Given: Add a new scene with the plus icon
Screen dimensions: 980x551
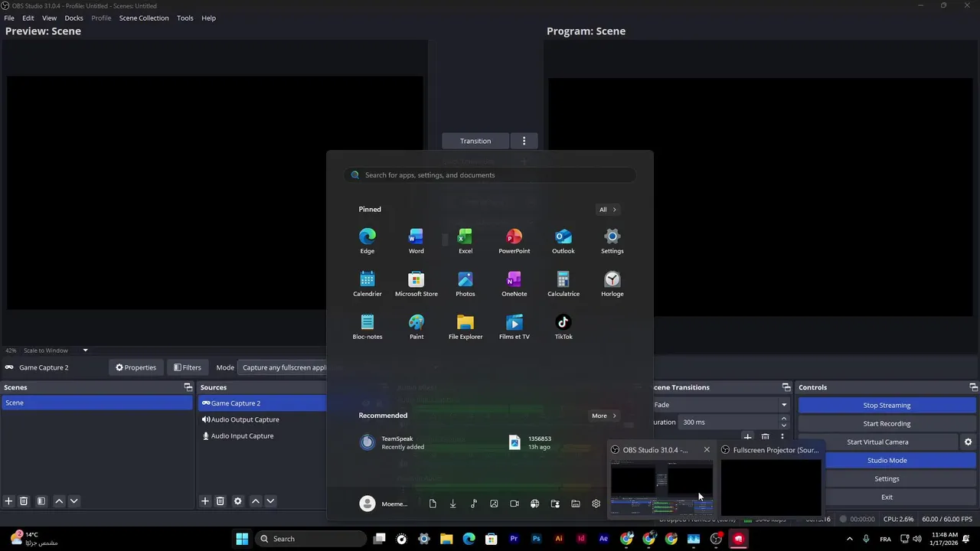Looking at the screenshot, I should pyautogui.click(x=8, y=501).
